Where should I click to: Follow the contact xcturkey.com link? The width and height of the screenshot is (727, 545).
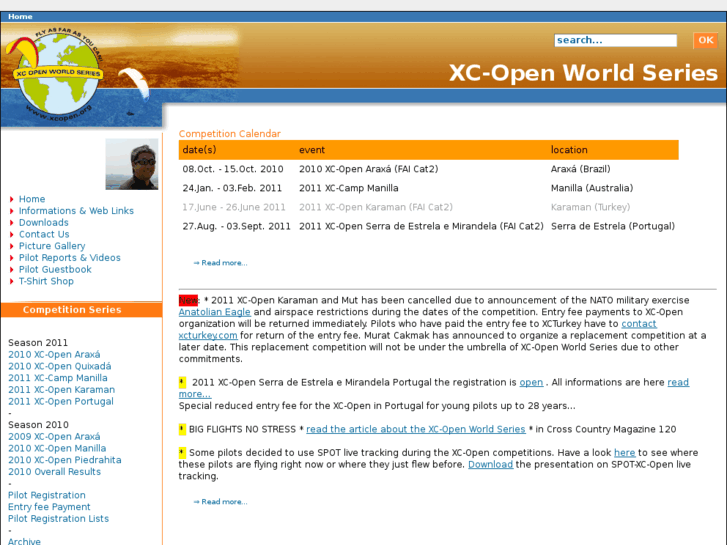[639, 324]
